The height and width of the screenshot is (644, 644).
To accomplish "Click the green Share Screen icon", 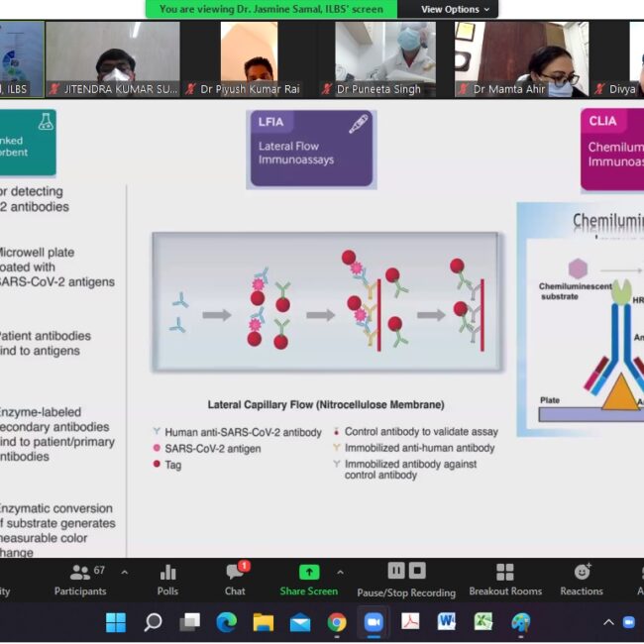I will click(309, 573).
